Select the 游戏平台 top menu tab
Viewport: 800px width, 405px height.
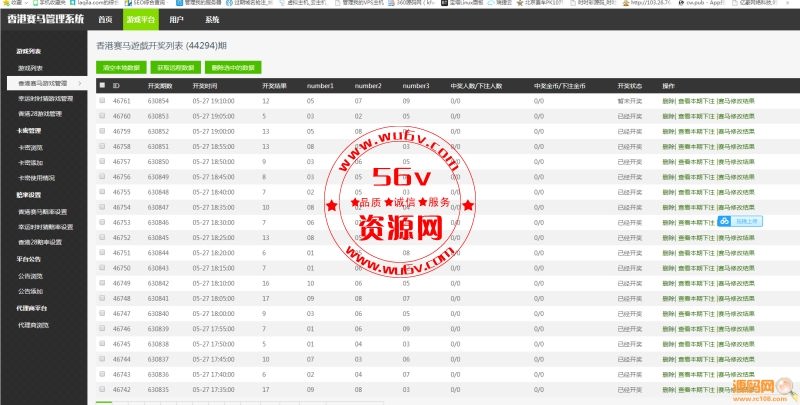141,20
